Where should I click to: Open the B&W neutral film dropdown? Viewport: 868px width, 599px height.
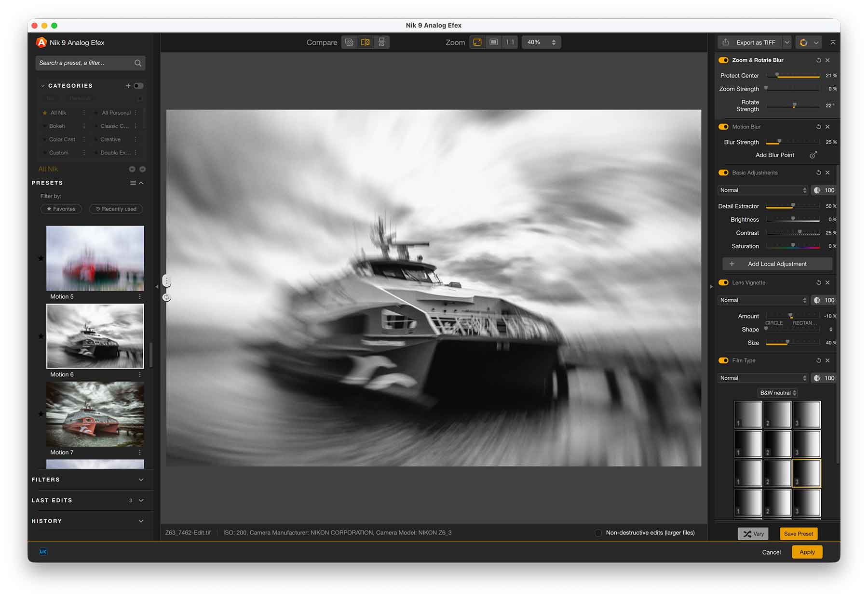pyautogui.click(x=778, y=393)
